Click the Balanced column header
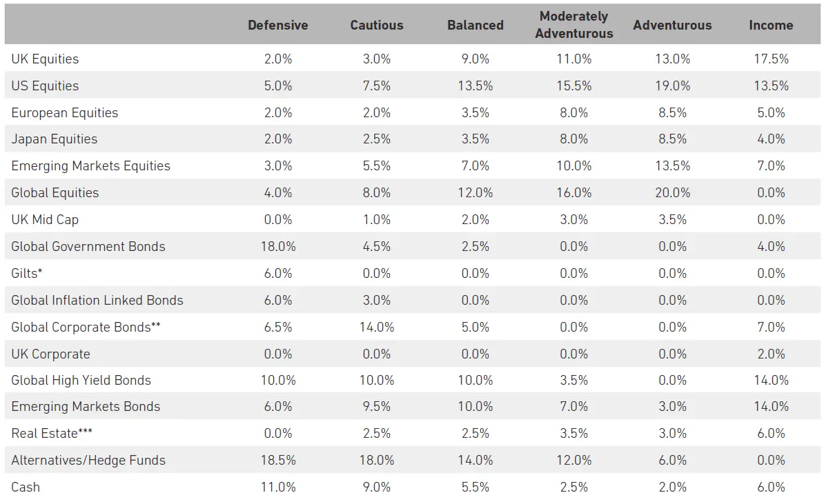Viewport: 824px width, 504px height. point(475,25)
